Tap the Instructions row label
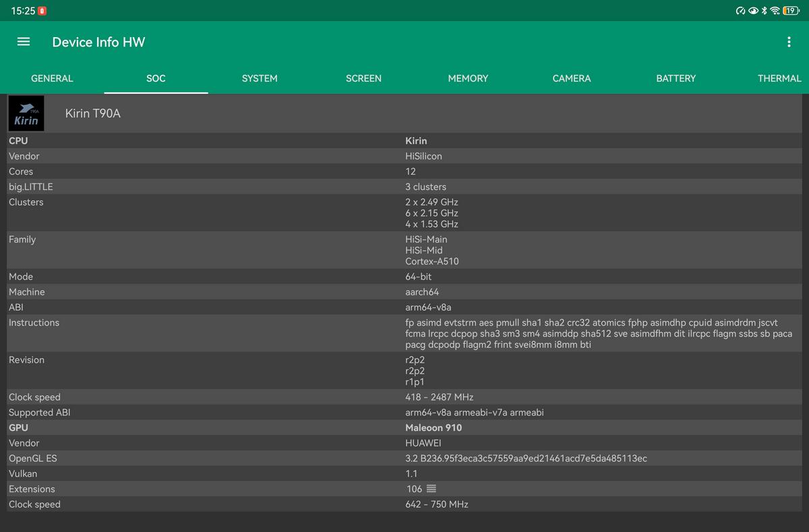This screenshot has width=809, height=532. click(34, 323)
